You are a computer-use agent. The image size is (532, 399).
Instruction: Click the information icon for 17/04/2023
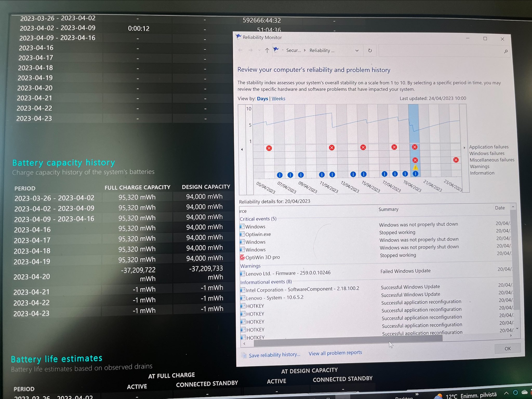(384, 174)
